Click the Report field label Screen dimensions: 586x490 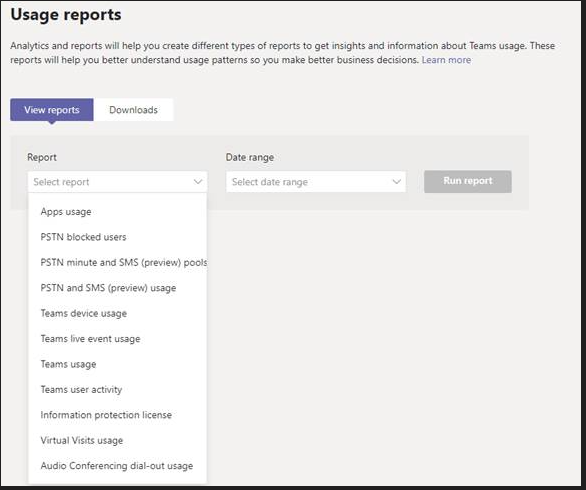click(42, 157)
